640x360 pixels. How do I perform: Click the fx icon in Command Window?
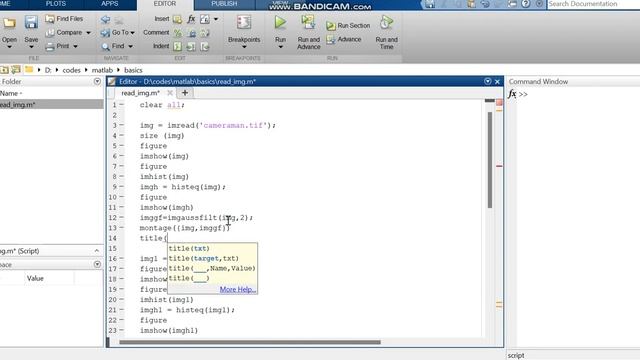point(512,94)
